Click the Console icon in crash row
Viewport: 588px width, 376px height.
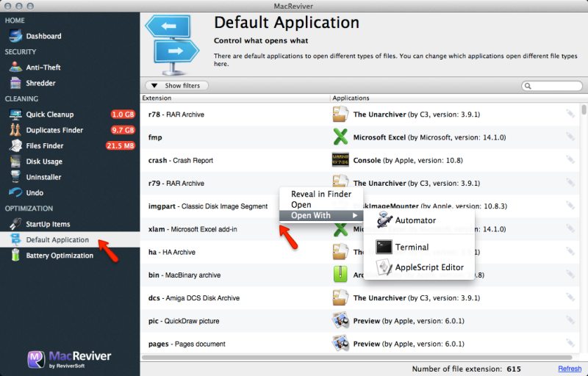coord(340,160)
